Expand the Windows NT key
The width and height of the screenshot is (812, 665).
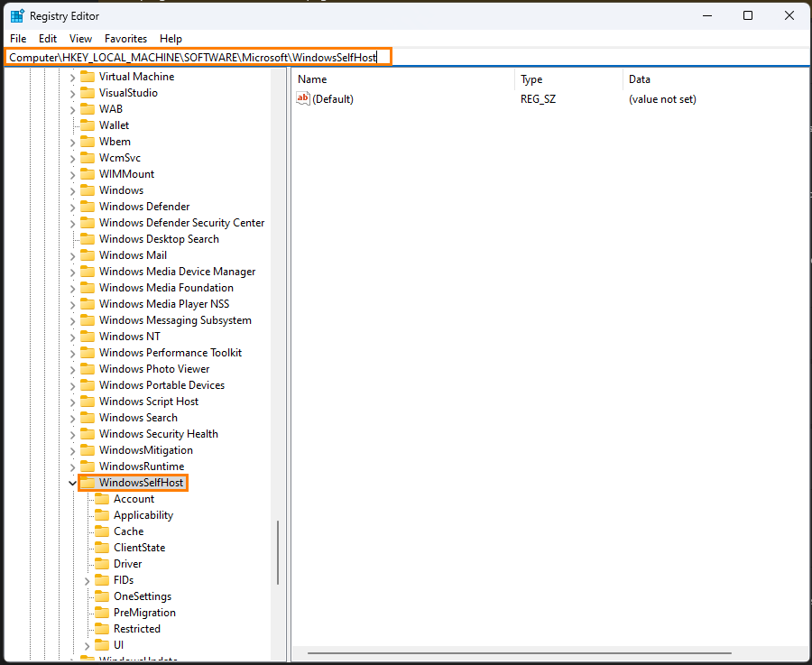(x=72, y=337)
